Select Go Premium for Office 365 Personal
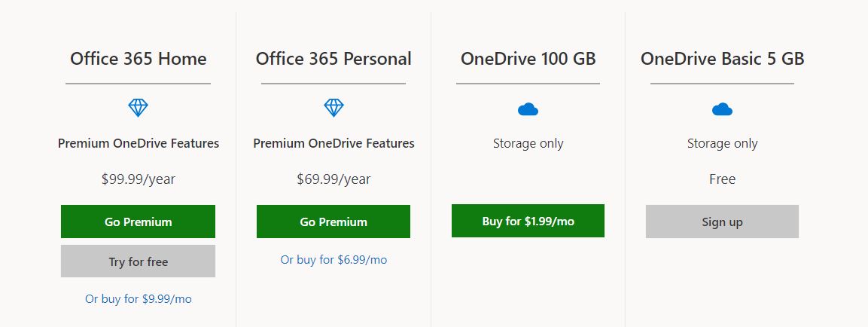Image resolution: width=868 pixels, height=327 pixels. point(333,222)
